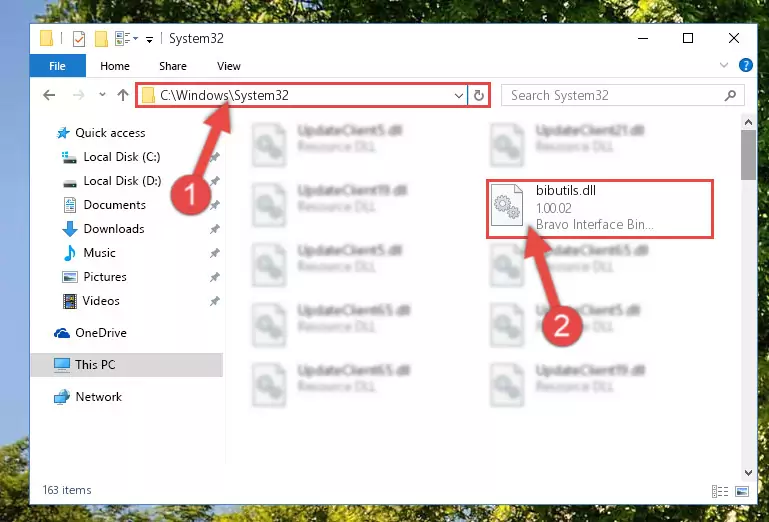Image resolution: width=769 pixels, height=522 pixels.
Task: Click the search magnifier icon
Action: tap(730, 95)
